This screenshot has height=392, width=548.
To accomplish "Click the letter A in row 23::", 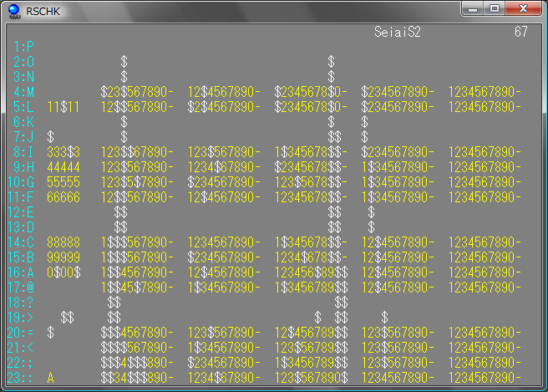I will (50, 377).
